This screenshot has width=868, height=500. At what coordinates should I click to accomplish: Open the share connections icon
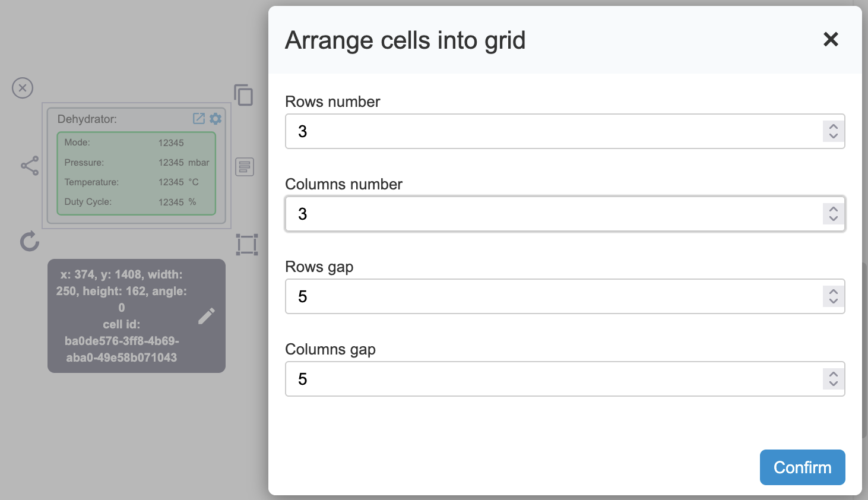pyautogui.click(x=29, y=166)
